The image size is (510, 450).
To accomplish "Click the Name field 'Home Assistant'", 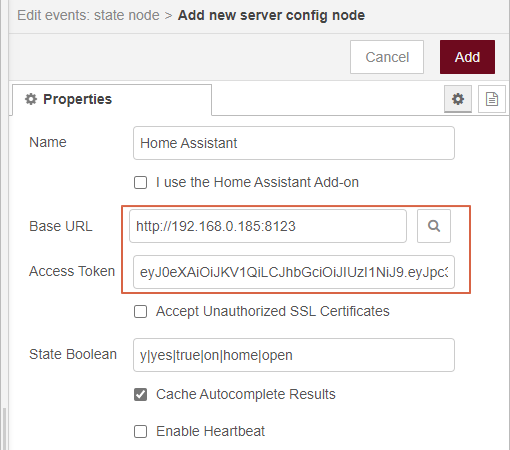I will click(x=294, y=143).
